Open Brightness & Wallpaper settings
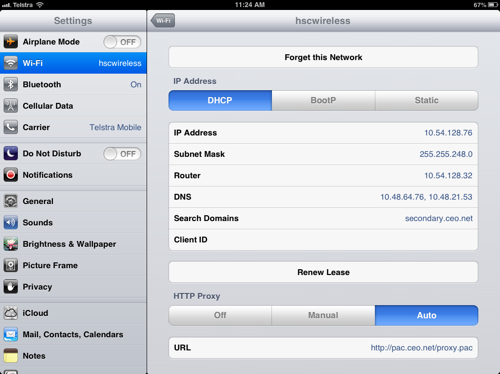The height and width of the screenshot is (374, 500). point(73,244)
